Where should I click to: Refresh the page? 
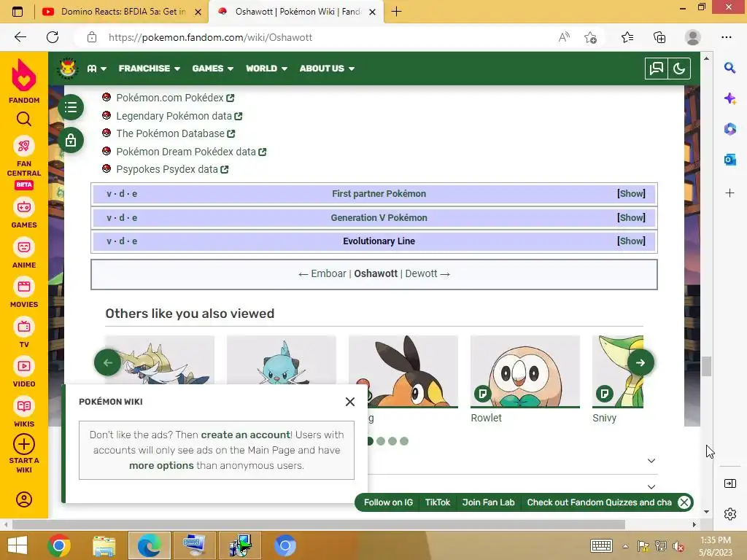tap(53, 37)
